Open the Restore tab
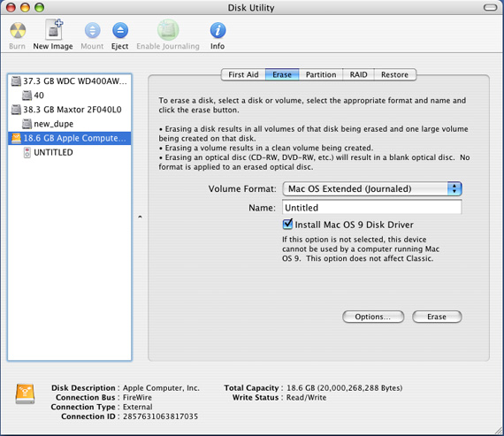This screenshot has height=436, width=504. coord(394,74)
